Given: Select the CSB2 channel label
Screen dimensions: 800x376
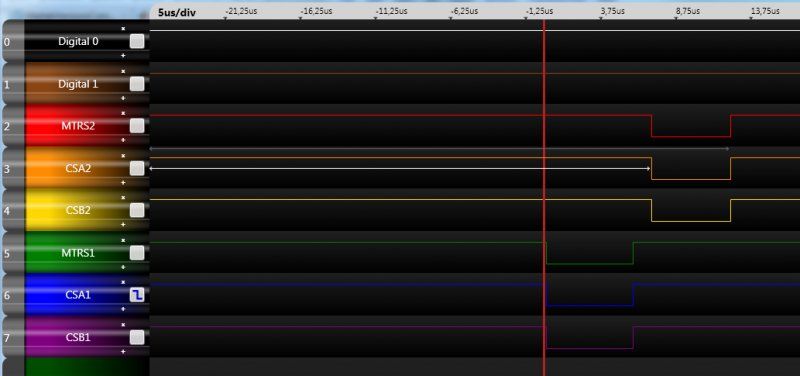Looking at the screenshot, I should (78, 210).
